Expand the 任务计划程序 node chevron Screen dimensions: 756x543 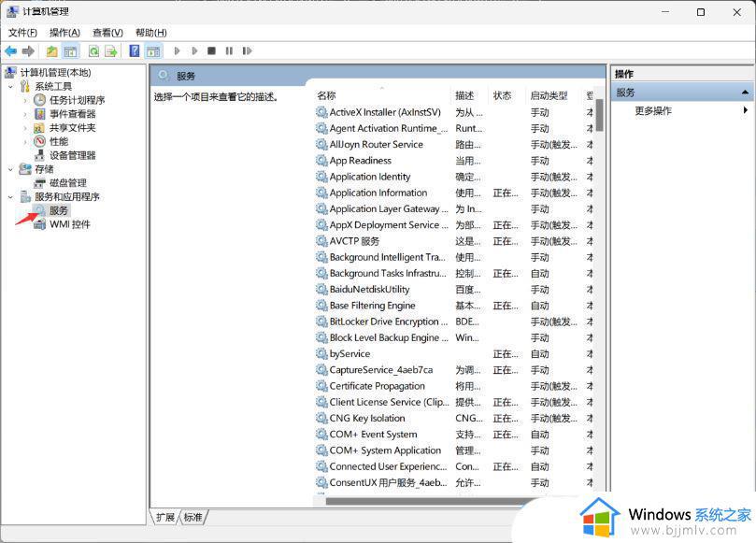tap(25, 100)
